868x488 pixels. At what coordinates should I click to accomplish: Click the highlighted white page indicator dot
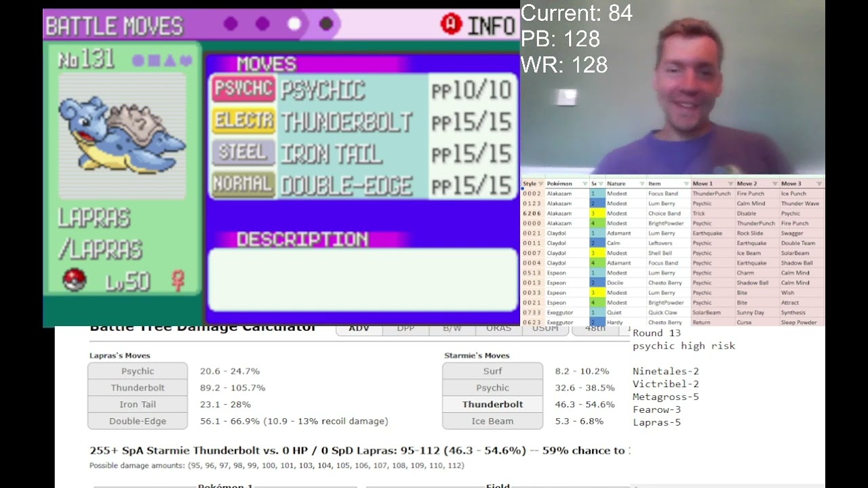[294, 24]
